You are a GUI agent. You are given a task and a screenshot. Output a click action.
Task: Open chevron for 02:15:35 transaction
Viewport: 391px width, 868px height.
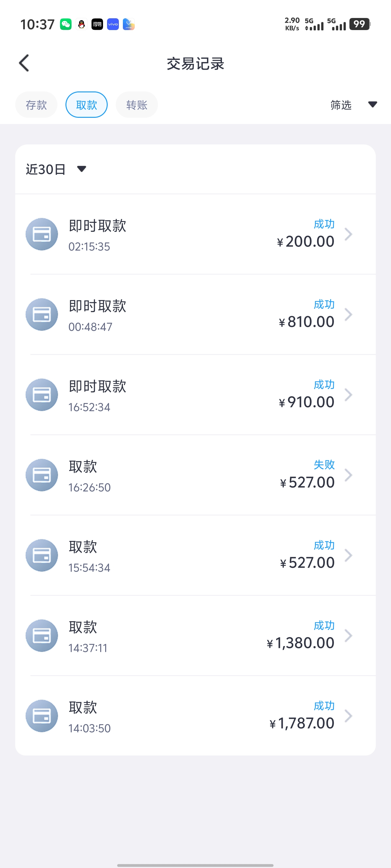(x=348, y=234)
